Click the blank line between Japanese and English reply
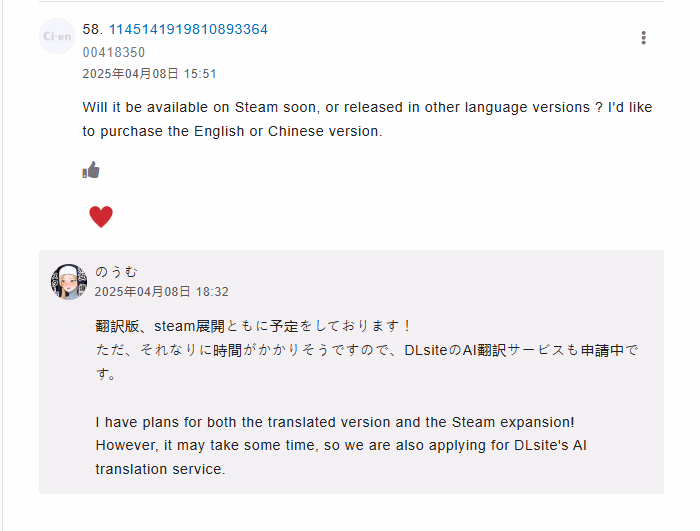700x531 pixels. click(x=300, y=398)
